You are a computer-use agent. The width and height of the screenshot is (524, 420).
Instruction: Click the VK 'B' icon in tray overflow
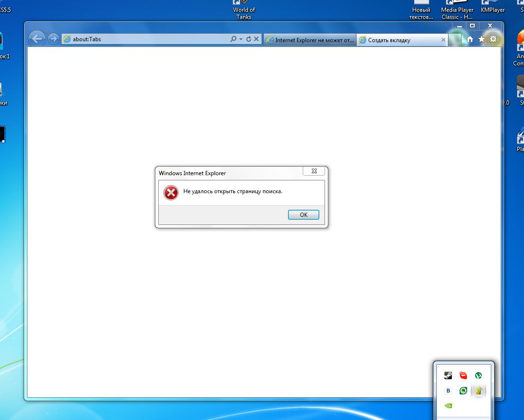point(448,391)
